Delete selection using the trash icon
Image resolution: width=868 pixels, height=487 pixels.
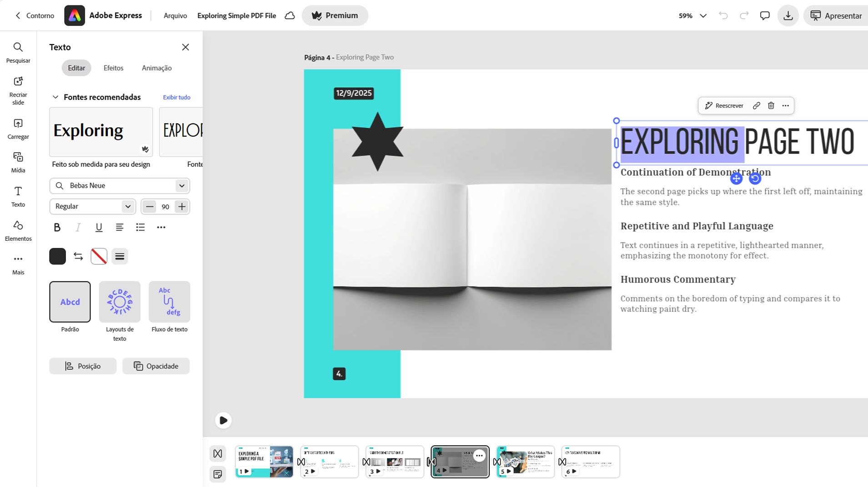771,105
